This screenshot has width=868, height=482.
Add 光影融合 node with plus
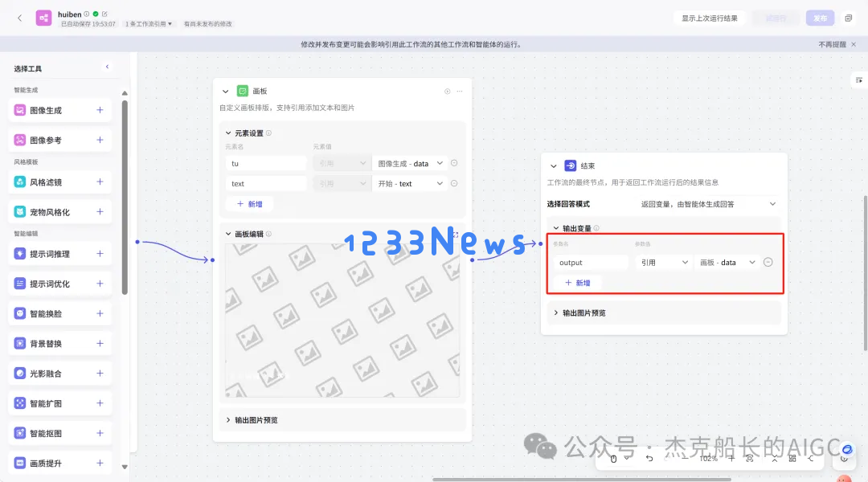tap(100, 373)
